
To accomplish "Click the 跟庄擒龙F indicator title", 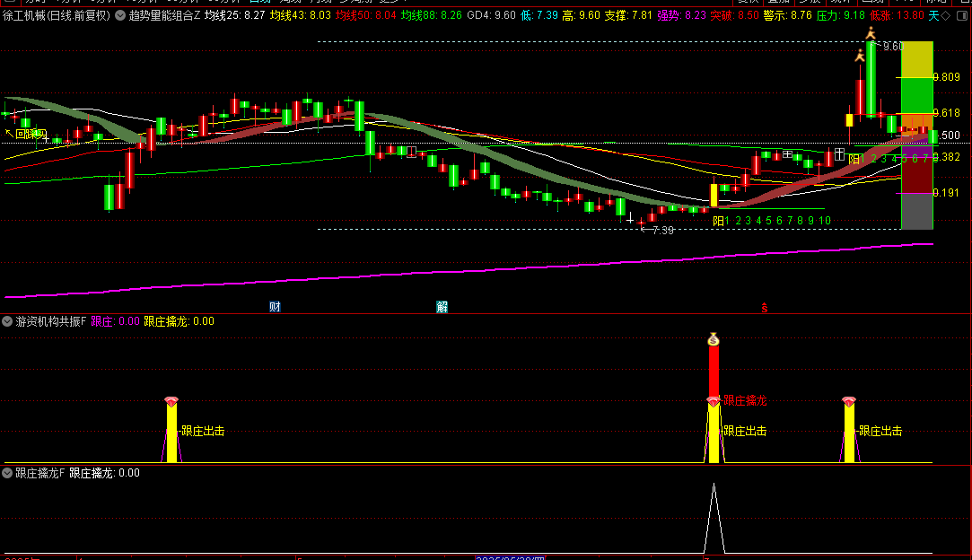I will click(x=39, y=473).
